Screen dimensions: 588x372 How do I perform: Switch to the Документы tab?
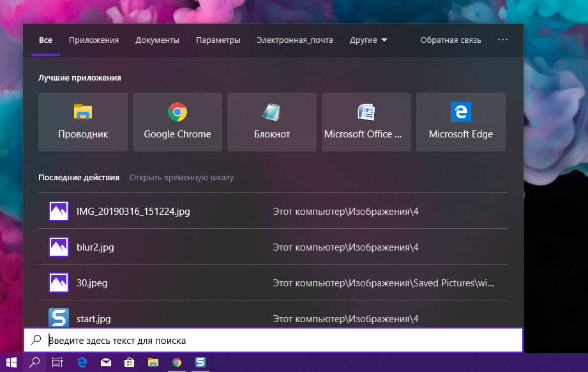click(157, 40)
